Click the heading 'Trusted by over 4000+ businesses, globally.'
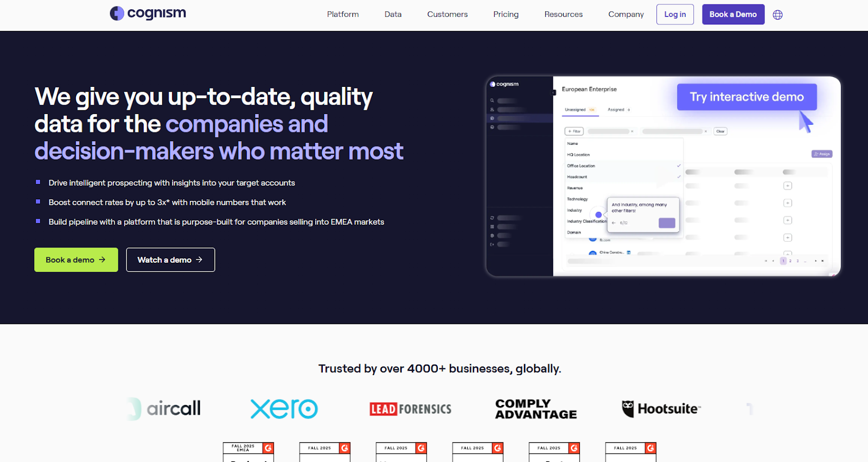This screenshot has height=462, width=868. point(439,369)
